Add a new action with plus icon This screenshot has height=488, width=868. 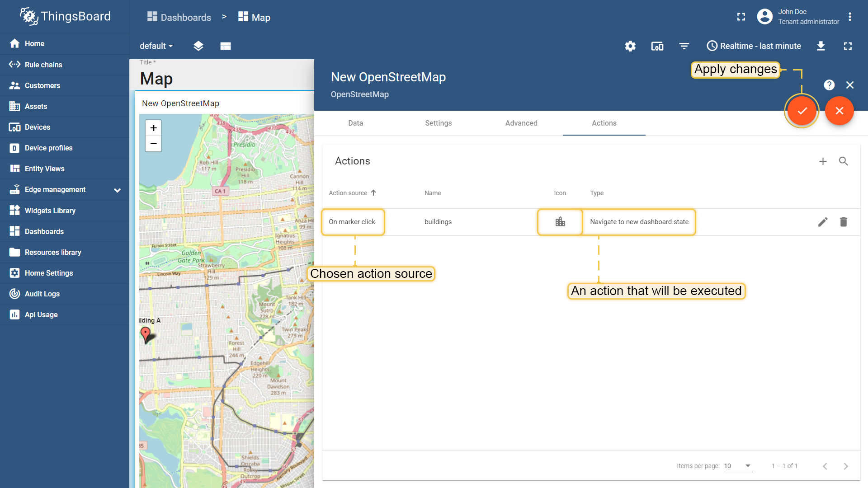point(823,161)
